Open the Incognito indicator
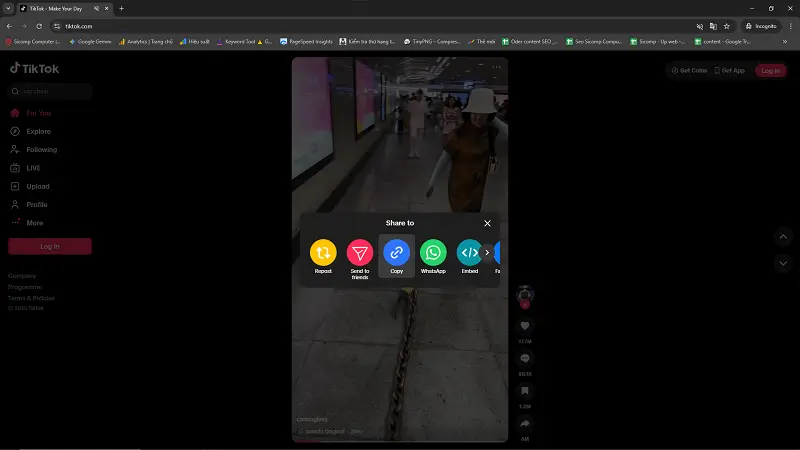 coord(761,26)
